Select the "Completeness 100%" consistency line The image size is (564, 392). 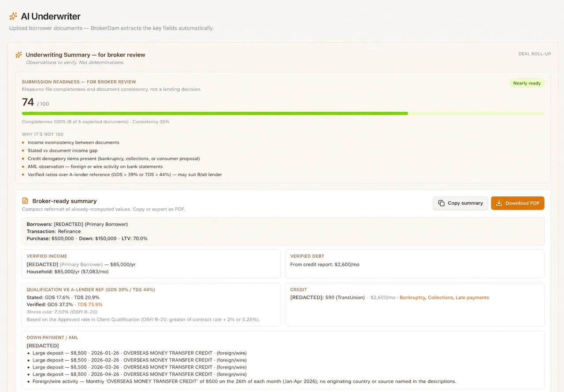[96, 122]
